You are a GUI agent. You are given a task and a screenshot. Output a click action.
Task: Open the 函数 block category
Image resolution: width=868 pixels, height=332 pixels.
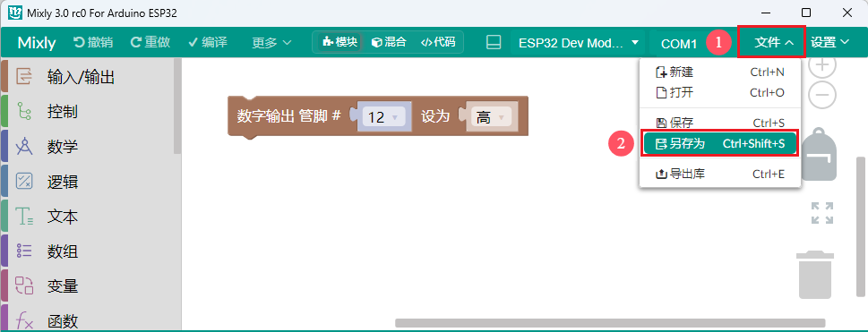[x=88, y=319]
